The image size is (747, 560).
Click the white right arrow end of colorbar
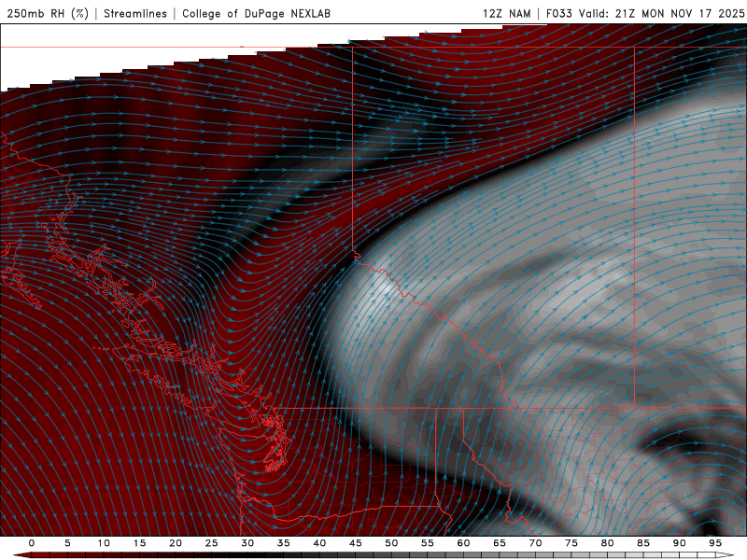click(725, 555)
